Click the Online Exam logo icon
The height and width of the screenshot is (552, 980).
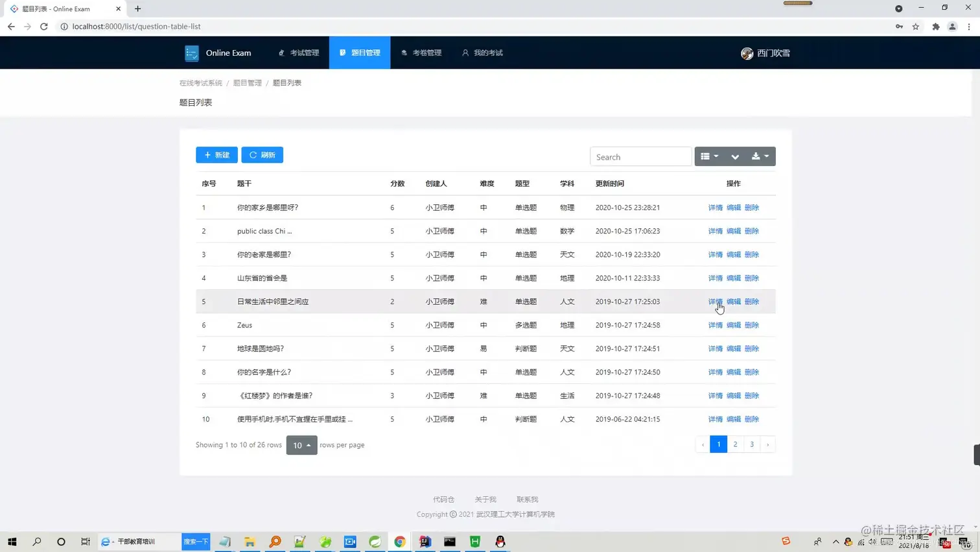pyautogui.click(x=192, y=53)
